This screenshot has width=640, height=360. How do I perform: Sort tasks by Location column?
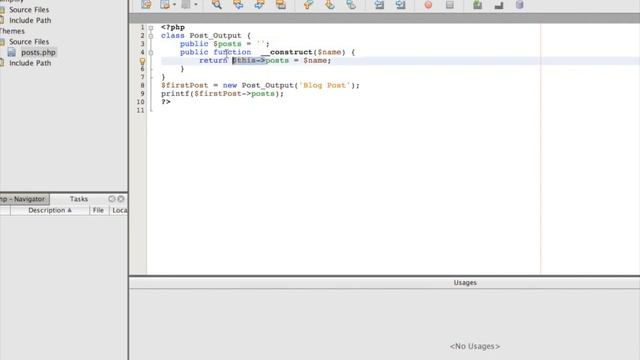click(x=119, y=210)
